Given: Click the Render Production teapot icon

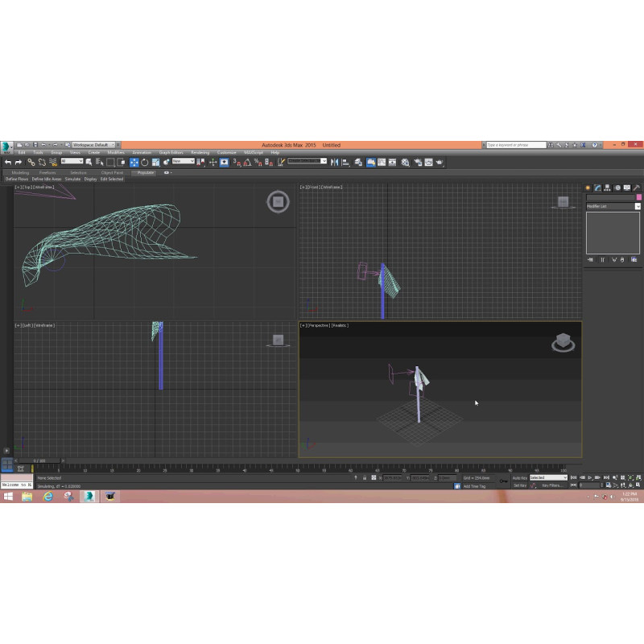Looking at the screenshot, I should tap(440, 162).
